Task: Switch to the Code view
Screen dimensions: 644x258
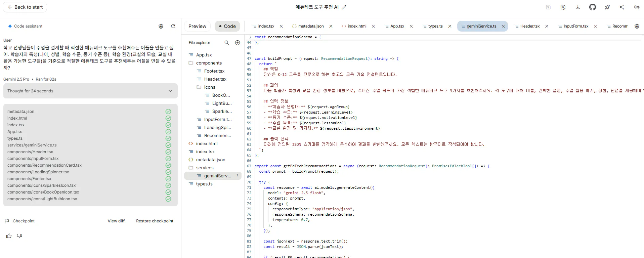Action: tap(227, 26)
